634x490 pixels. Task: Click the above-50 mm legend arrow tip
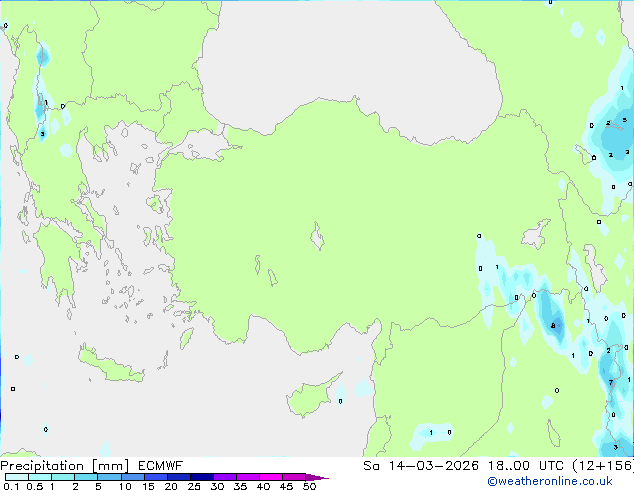click(x=317, y=477)
